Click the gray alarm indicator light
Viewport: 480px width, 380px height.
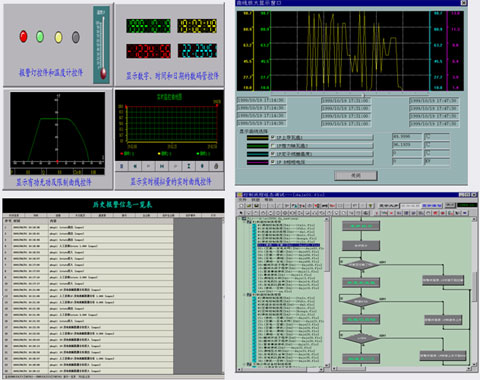pyautogui.click(x=76, y=37)
